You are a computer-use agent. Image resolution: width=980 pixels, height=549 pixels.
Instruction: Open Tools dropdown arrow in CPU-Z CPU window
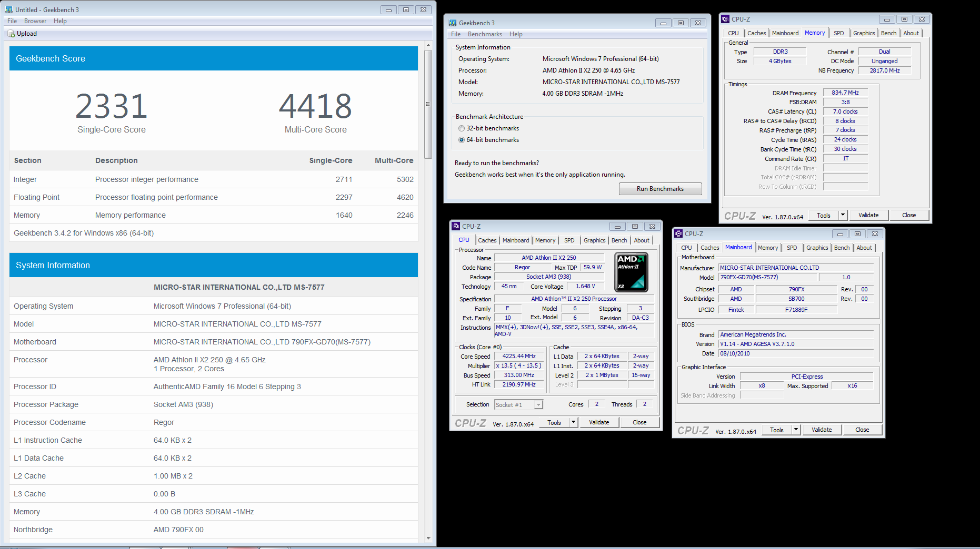click(574, 422)
